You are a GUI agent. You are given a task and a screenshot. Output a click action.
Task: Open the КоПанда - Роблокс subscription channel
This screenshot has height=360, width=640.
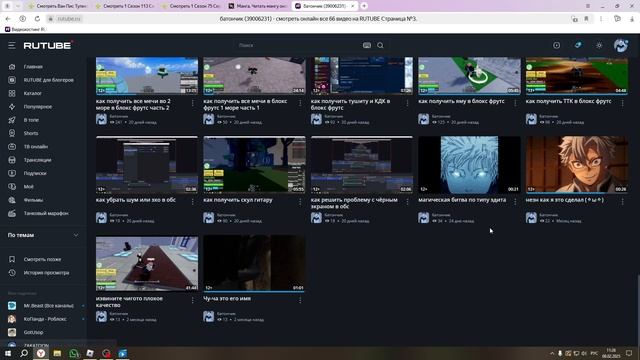tap(45, 319)
